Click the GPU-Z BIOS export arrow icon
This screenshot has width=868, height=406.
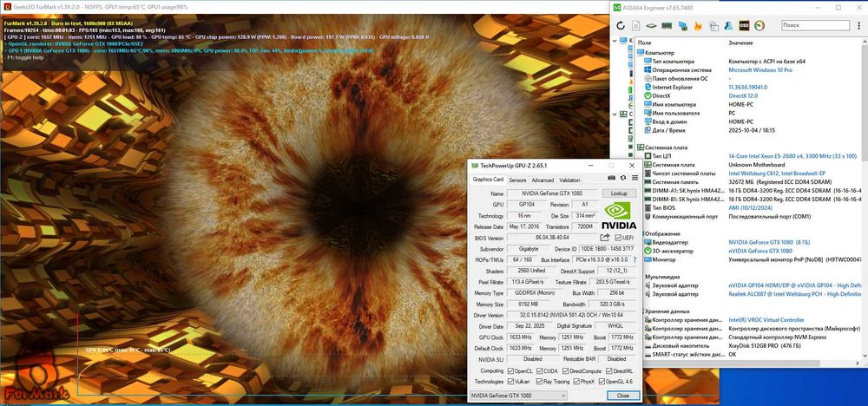tap(604, 238)
